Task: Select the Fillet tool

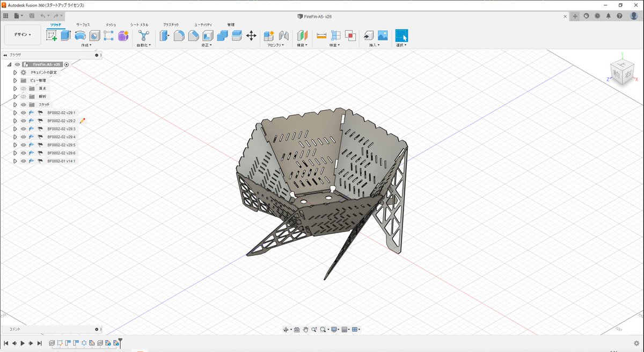Action: pos(179,35)
